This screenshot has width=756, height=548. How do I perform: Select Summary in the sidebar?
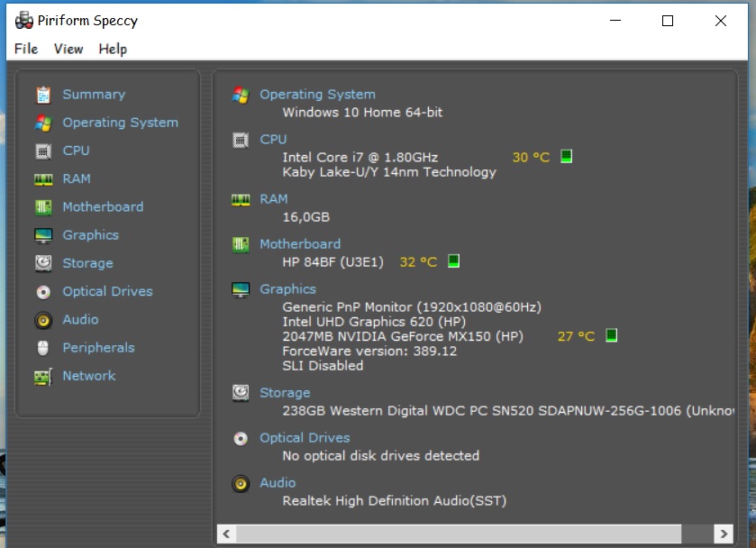94,94
